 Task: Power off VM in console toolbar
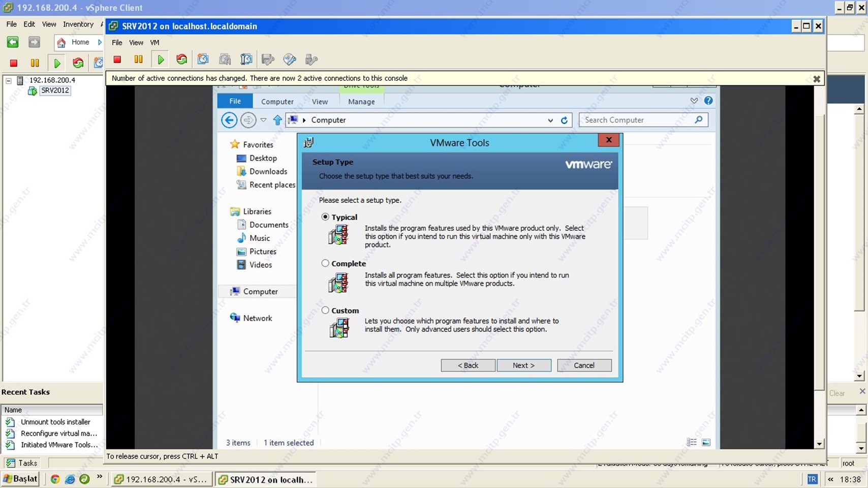coord(117,59)
